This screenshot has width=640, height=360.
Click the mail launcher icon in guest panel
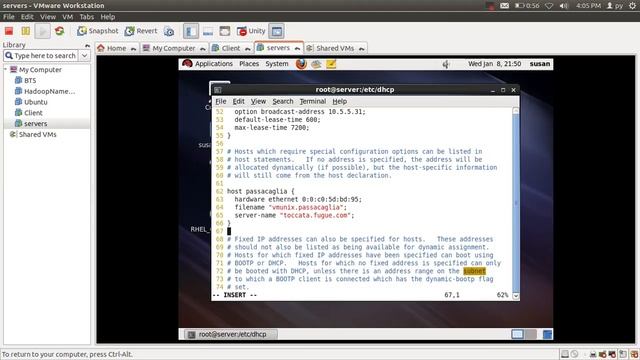(x=316, y=64)
